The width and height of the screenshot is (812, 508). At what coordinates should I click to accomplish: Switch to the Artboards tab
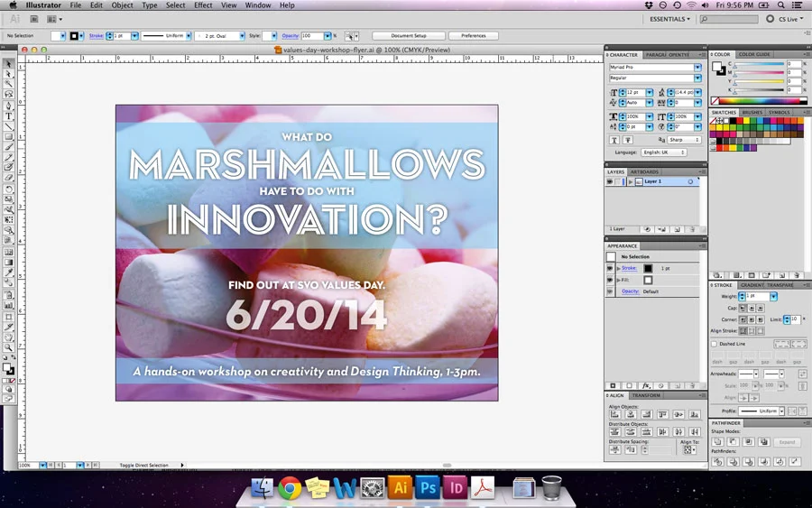coord(645,172)
